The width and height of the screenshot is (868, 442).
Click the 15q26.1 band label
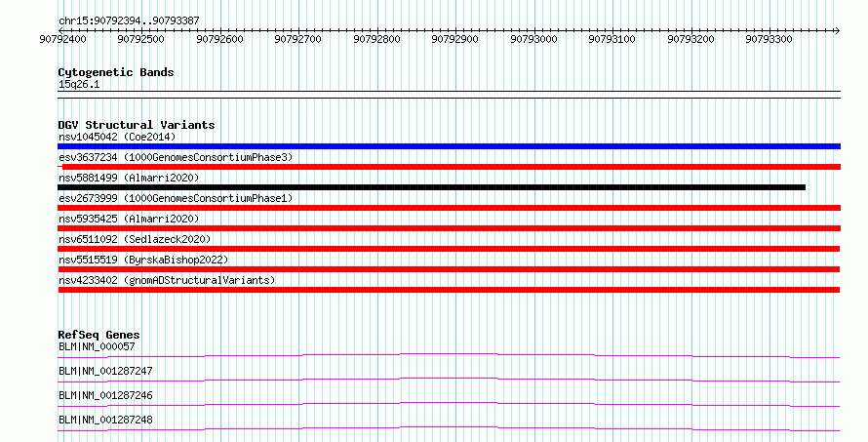pyautogui.click(x=79, y=85)
